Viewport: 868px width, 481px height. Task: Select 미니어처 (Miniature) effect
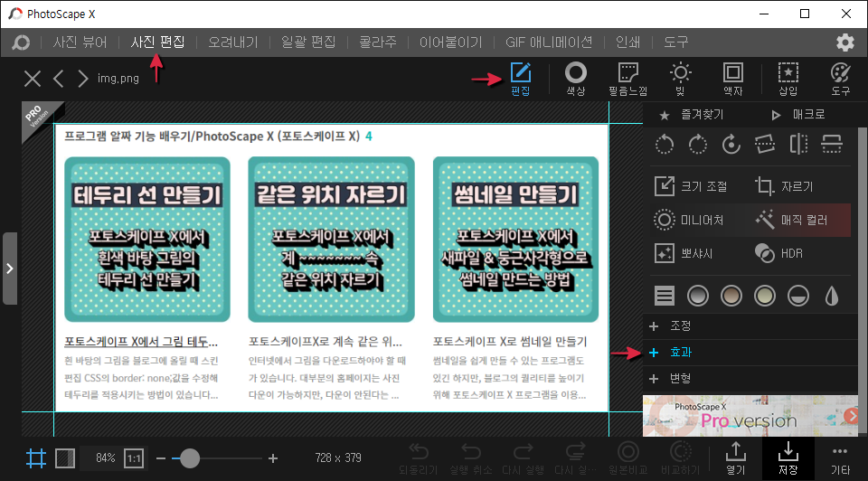689,220
